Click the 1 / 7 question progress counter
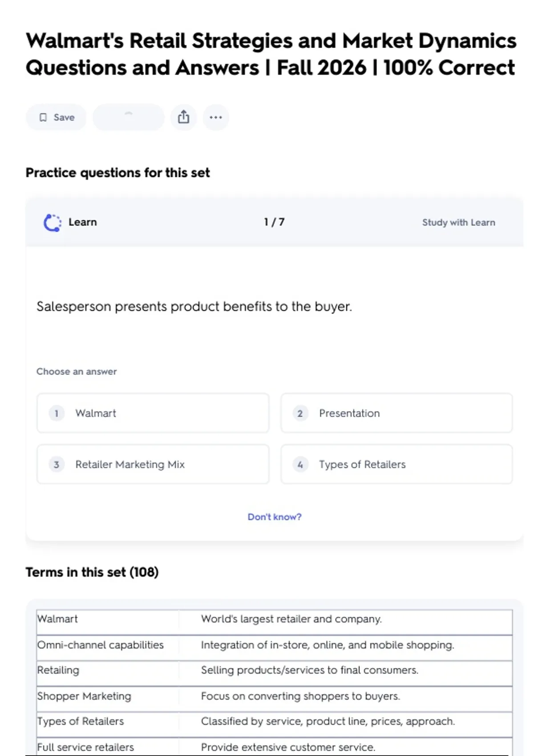The image size is (534, 756). [x=274, y=222]
